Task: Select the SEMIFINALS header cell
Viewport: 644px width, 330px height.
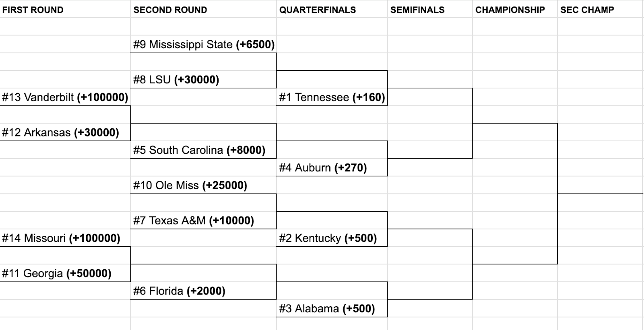Action: (x=430, y=9)
